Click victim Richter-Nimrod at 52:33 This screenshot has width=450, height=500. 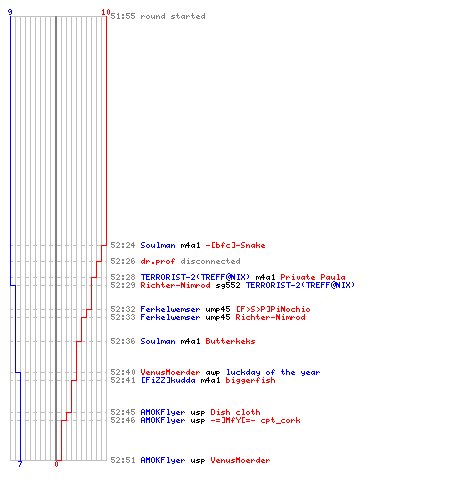[x=270, y=317]
